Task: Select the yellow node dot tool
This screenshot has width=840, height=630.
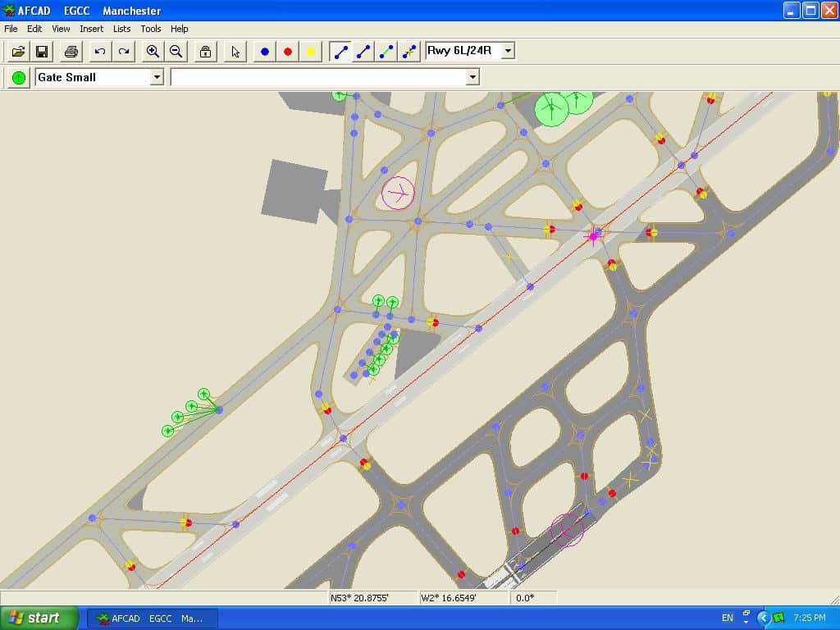Action: tap(311, 52)
